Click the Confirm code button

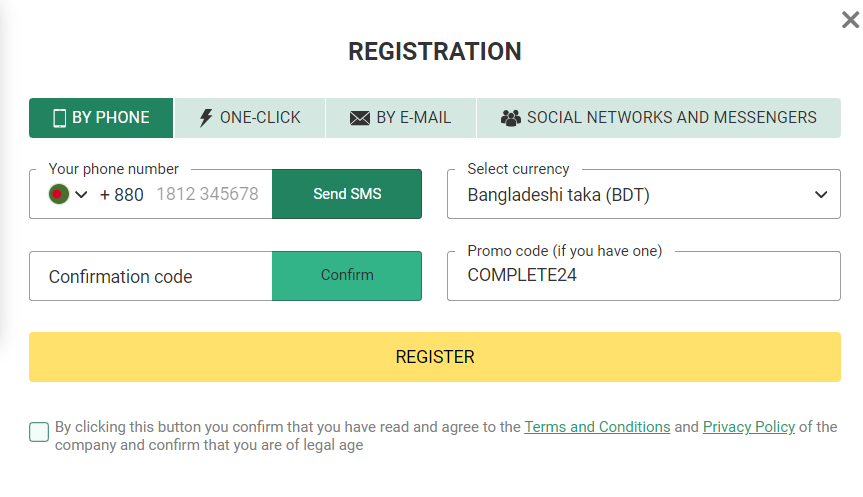coord(347,275)
